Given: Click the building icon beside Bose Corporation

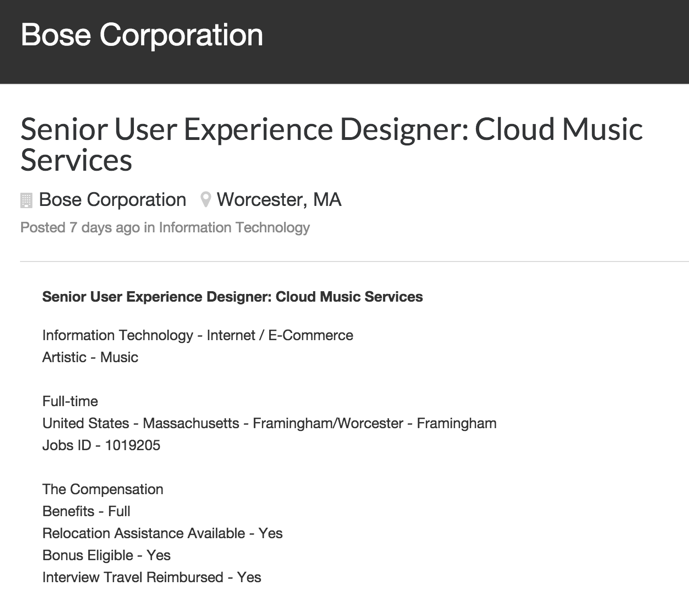Looking at the screenshot, I should coord(26,200).
